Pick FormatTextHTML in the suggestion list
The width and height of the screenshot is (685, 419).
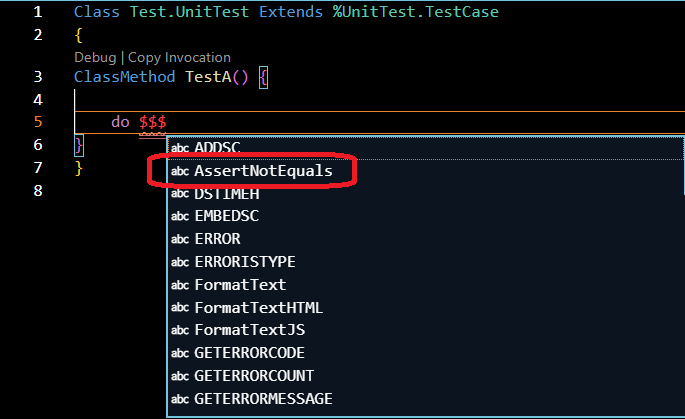pyautogui.click(x=259, y=308)
